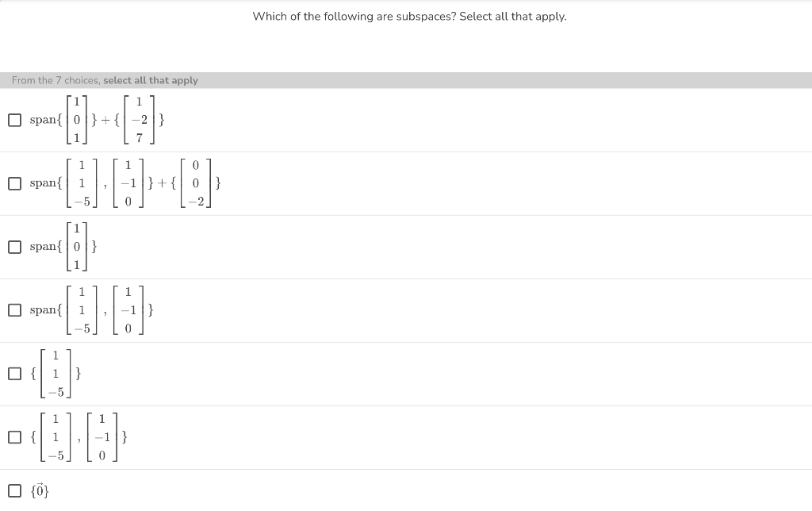Select the two-vector set option without span
The height and width of the screenshot is (511, 812).
click(14, 436)
